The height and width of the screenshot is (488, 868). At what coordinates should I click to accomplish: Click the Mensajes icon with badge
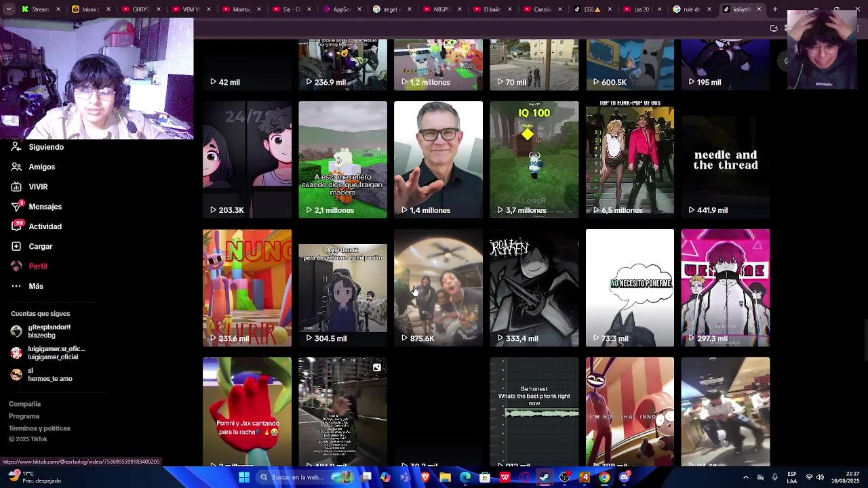[x=16, y=207]
